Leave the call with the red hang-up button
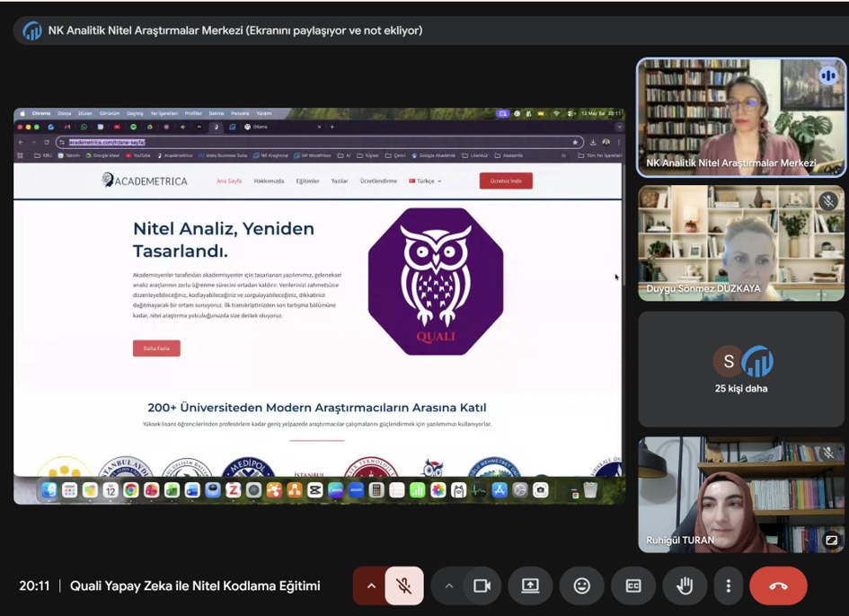The height and width of the screenshot is (616, 849). pos(778,585)
